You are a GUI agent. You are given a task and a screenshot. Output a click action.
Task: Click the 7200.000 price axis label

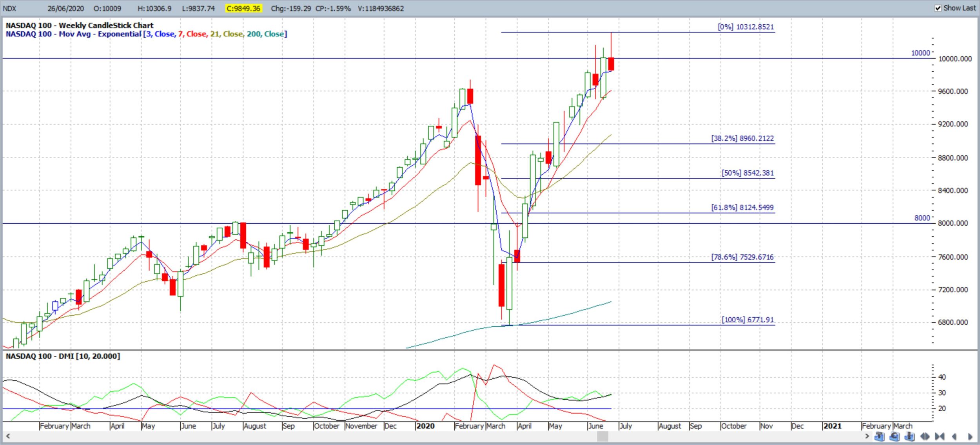953,289
